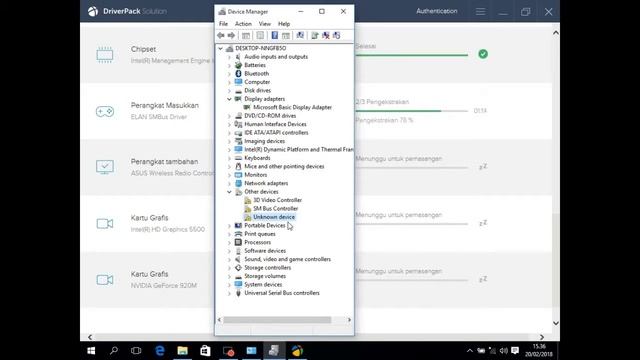This screenshot has width=640, height=360.
Task: Click DriverPack vertical scrollbar down arrow
Action: tap(556, 323)
